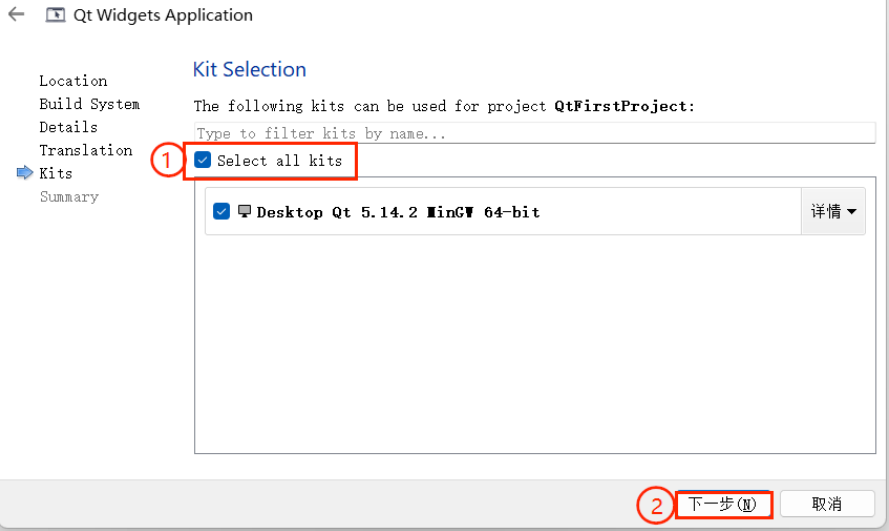This screenshot has width=889, height=531.
Task: Uncheck Desktop Qt 5.14.2 MinGW 64-bit kit
Action: [221, 211]
